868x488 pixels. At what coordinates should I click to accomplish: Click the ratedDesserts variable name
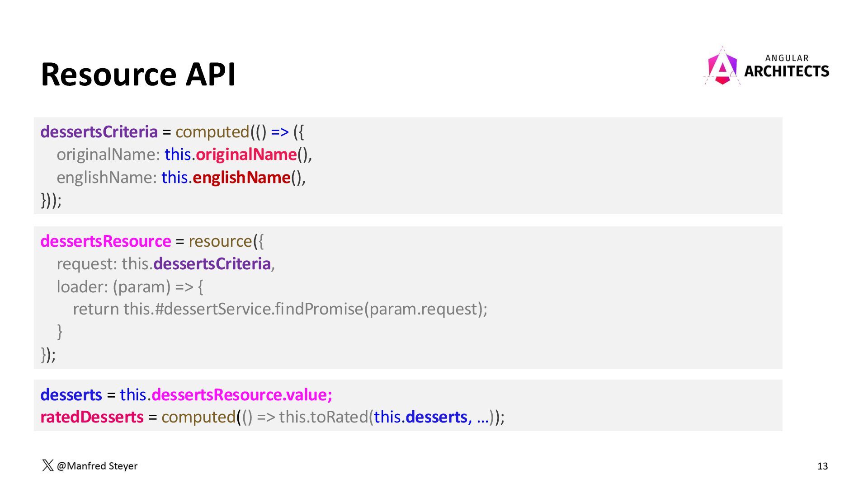tap(92, 417)
